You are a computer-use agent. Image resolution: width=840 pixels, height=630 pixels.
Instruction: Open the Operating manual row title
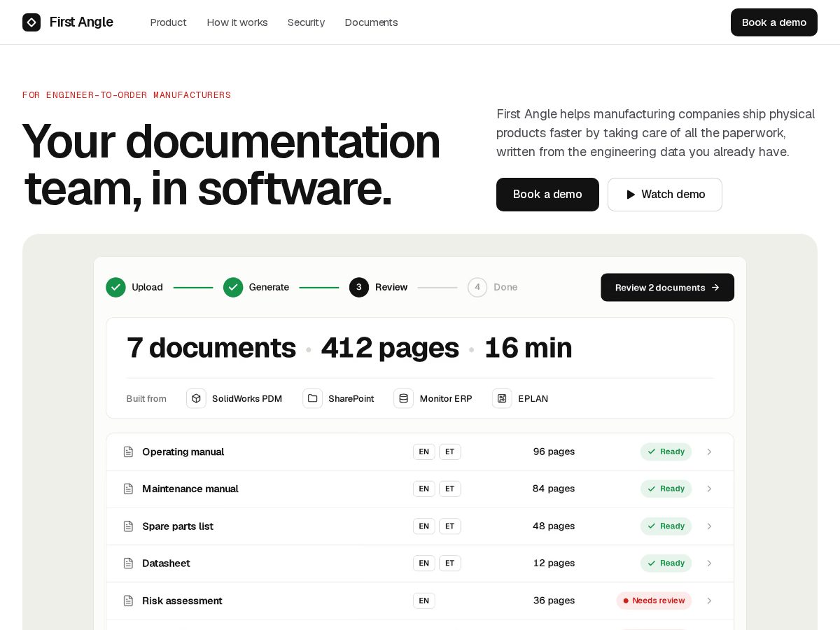pyautogui.click(x=183, y=451)
